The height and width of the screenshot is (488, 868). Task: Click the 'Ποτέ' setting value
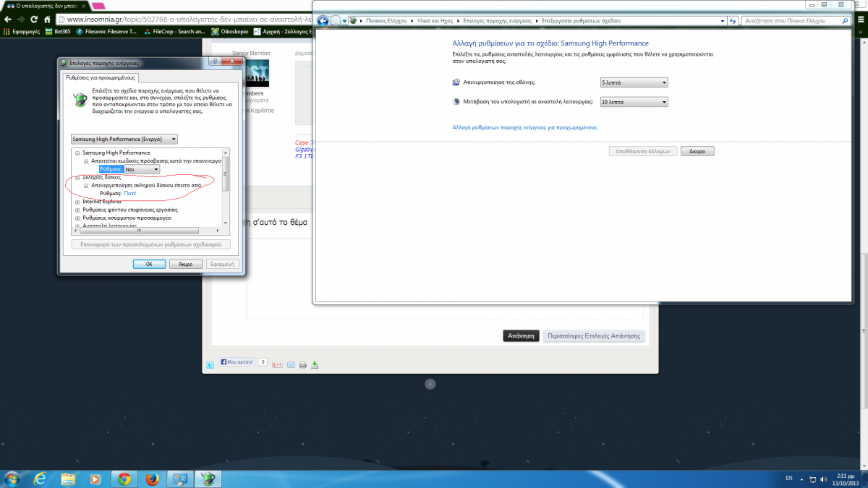coord(129,194)
